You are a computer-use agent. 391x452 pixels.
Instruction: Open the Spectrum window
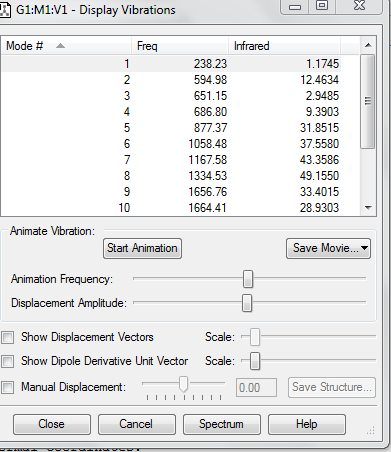pyautogui.click(x=222, y=424)
